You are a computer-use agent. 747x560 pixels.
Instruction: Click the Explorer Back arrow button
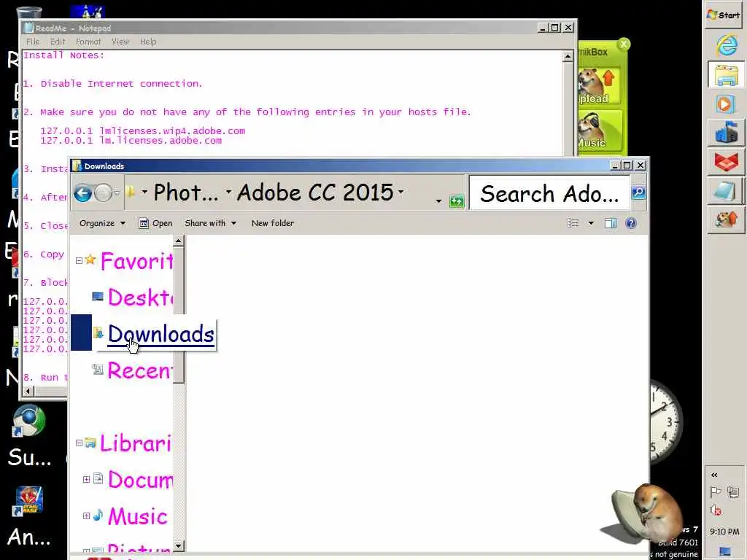[83, 193]
